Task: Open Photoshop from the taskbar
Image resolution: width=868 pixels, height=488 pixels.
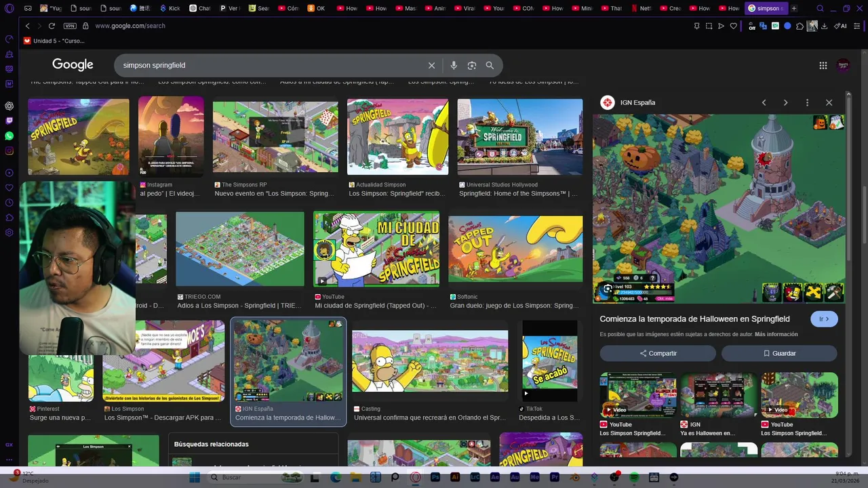Action: click(435, 477)
